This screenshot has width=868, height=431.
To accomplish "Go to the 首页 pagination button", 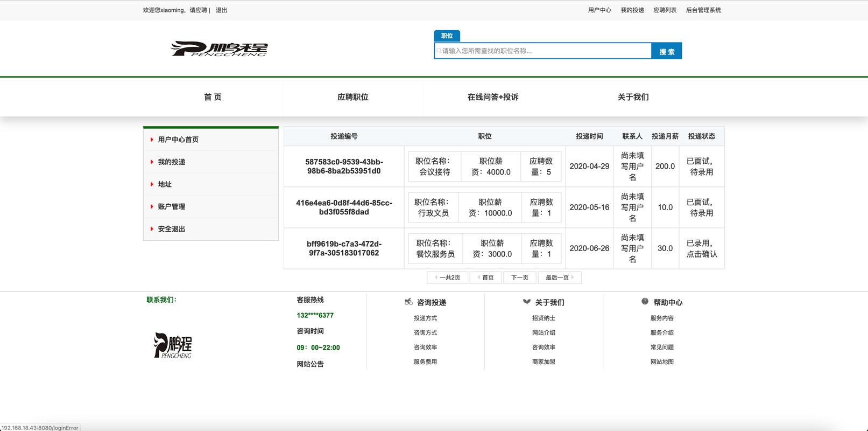I will pos(486,277).
